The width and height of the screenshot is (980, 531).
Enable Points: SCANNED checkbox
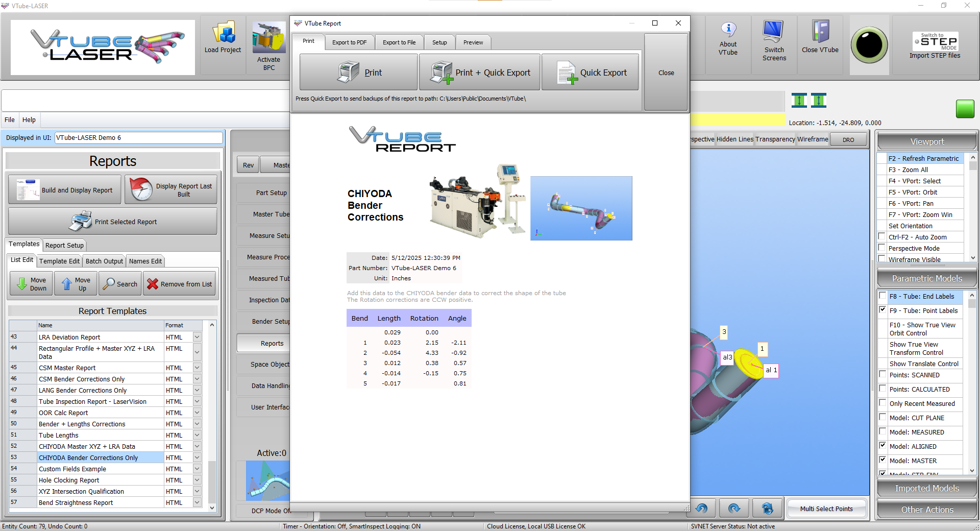tap(883, 374)
